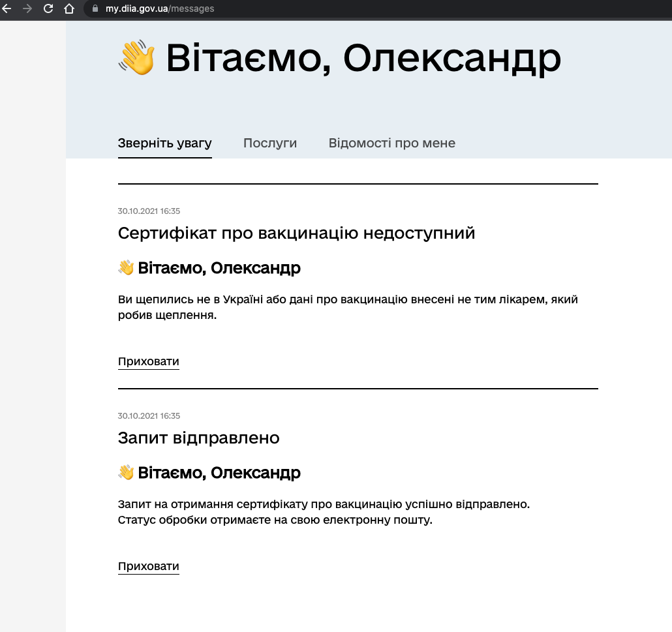Click the 'Запит відправлено' message title
Screen dimensions: 672x632
point(198,438)
